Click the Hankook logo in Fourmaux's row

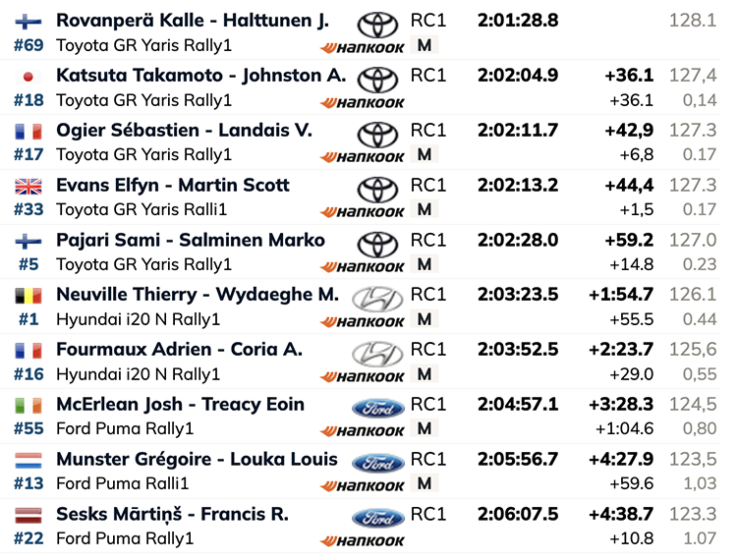click(x=362, y=376)
